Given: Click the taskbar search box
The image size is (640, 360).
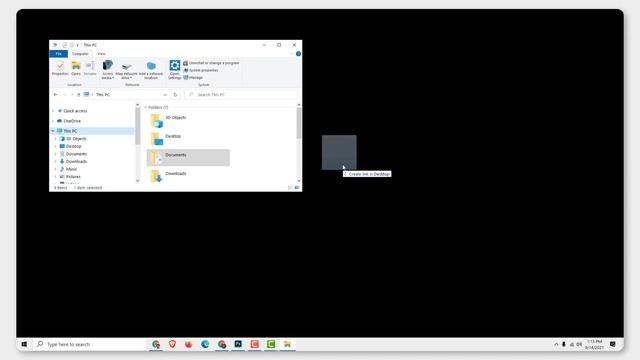Looking at the screenshot, I should (89, 344).
